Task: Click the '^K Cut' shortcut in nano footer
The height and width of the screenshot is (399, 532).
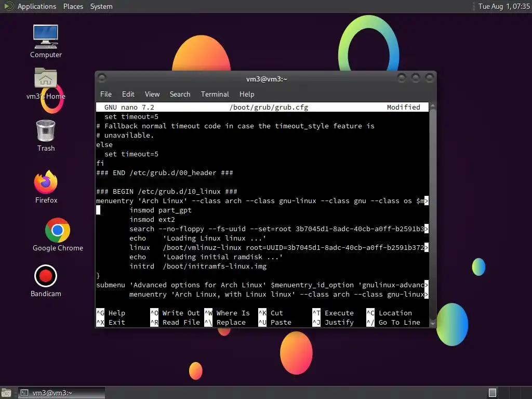Action: [x=271, y=313]
